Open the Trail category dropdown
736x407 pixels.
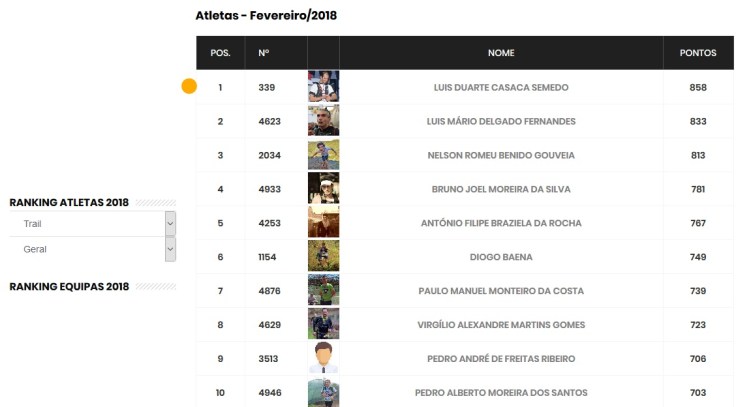[x=92, y=223]
